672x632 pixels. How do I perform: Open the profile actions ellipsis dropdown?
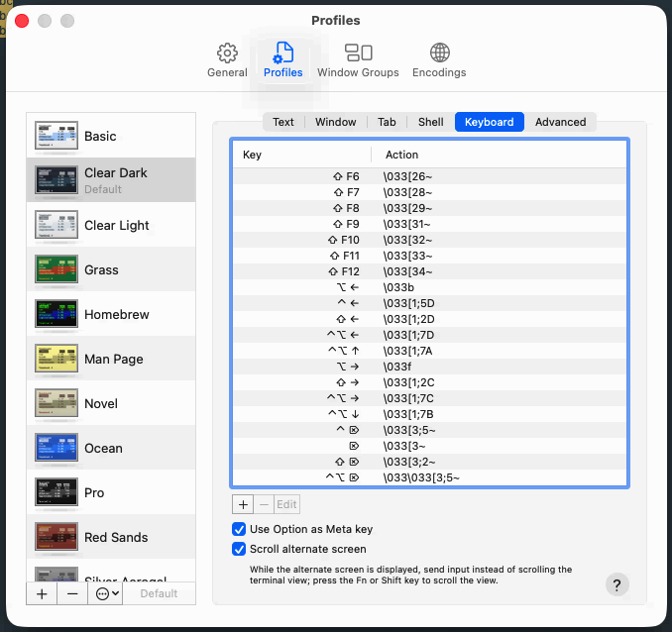104,593
